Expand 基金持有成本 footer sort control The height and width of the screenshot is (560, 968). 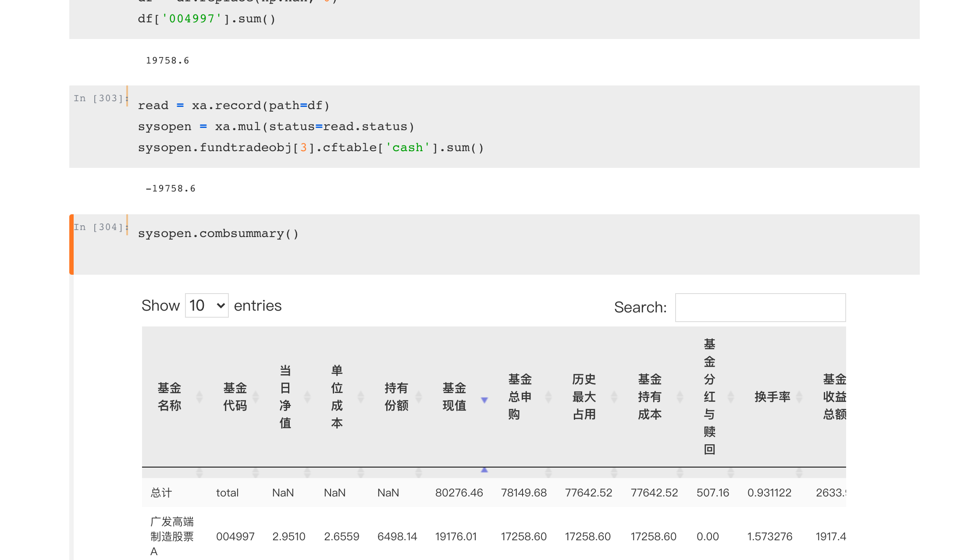pyautogui.click(x=680, y=472)
